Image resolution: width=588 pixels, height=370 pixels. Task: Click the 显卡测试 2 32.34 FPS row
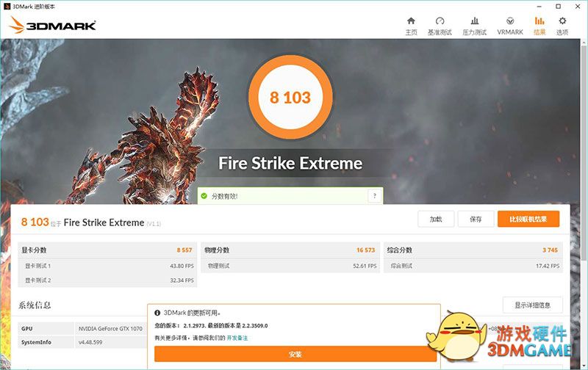tap(107, 280)
